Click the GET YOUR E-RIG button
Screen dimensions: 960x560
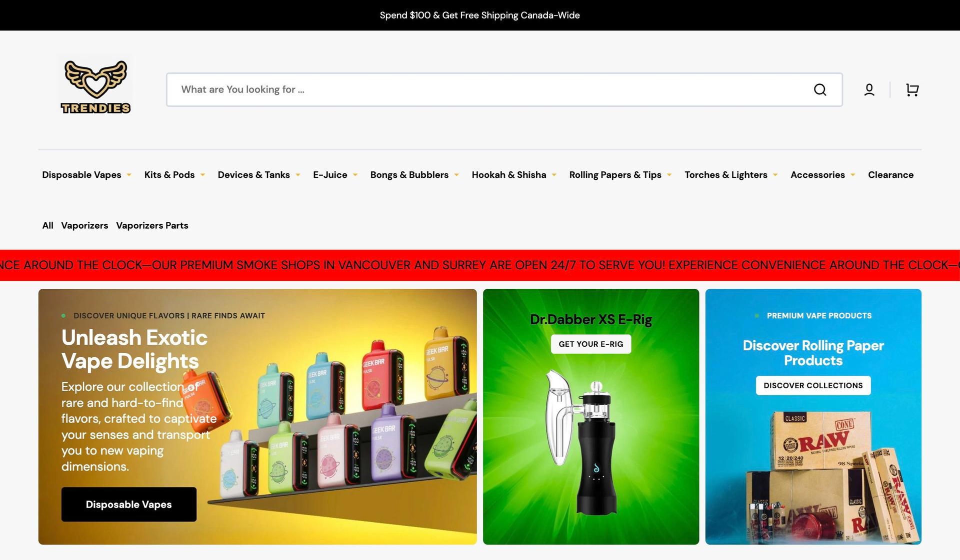click(591, 344)
